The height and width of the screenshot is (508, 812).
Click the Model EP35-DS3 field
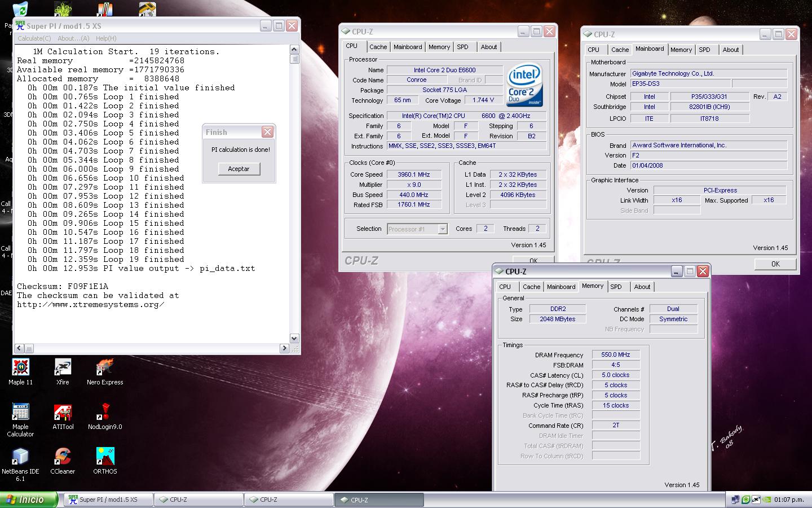[679, 84]
